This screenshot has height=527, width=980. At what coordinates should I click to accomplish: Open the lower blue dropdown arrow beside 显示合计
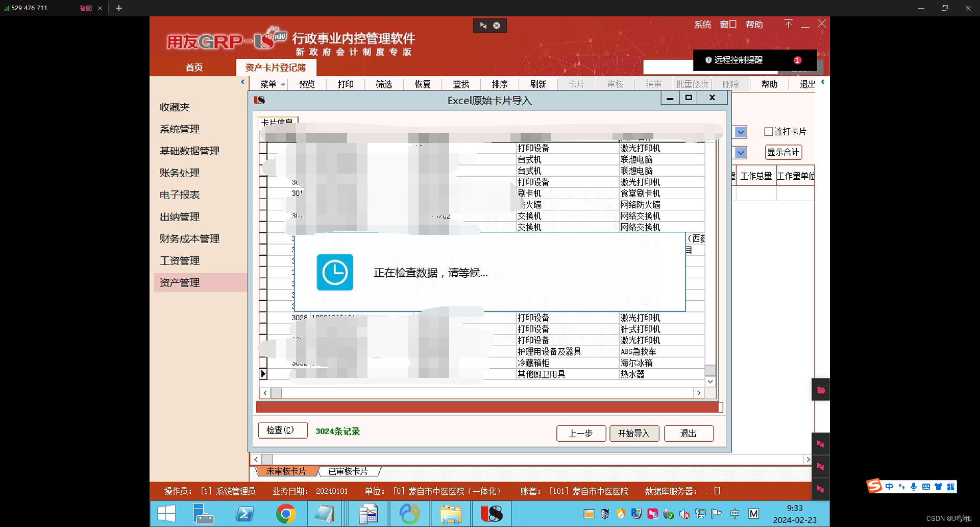[741, 152]
